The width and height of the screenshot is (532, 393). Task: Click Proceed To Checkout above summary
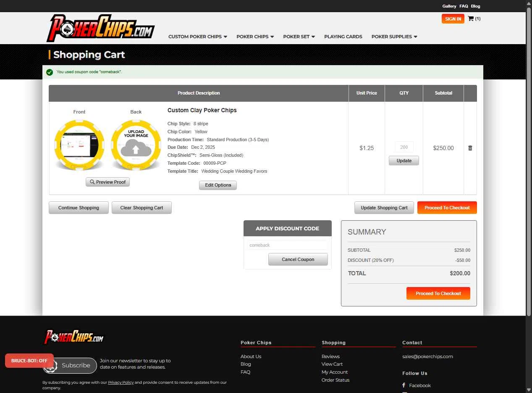(x=447, y=208)
